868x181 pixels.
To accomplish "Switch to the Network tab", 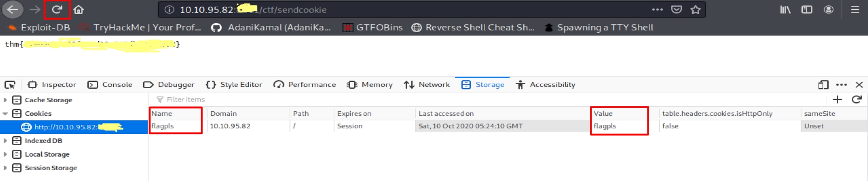I will pos(427,85).
